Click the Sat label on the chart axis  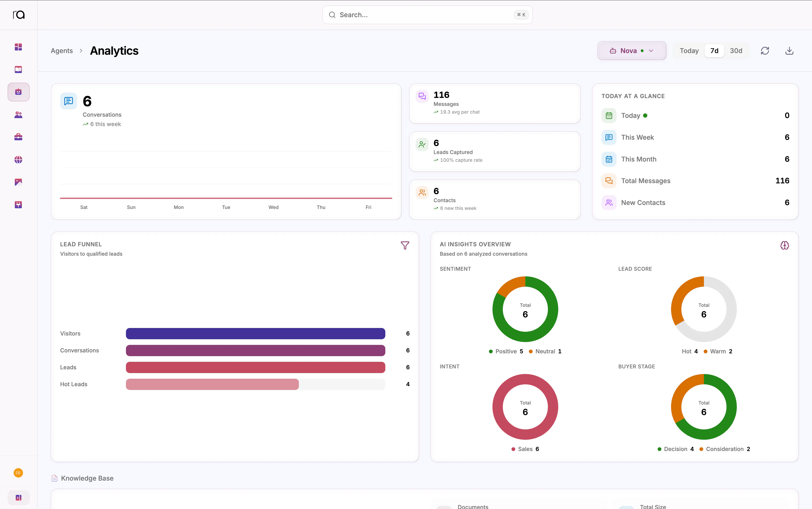[x=84, y=207]
